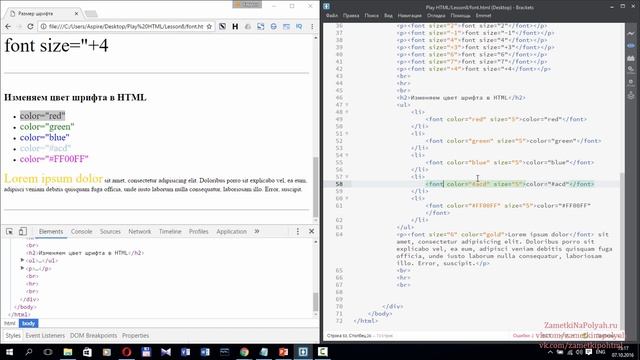This screenshot has width=640, height=360.
Task: Open Отладка menu in Brackets
Action: pyautogui.click(x=436, y=16)
